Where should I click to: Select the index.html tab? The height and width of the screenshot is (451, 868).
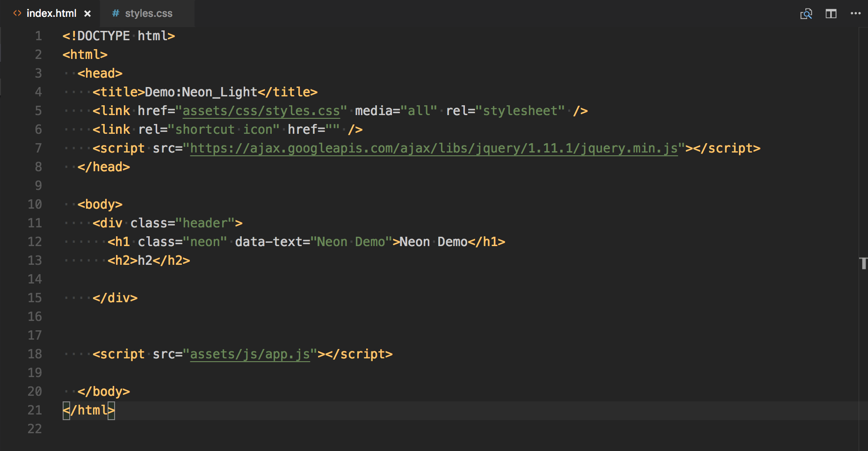pos(51,14)
